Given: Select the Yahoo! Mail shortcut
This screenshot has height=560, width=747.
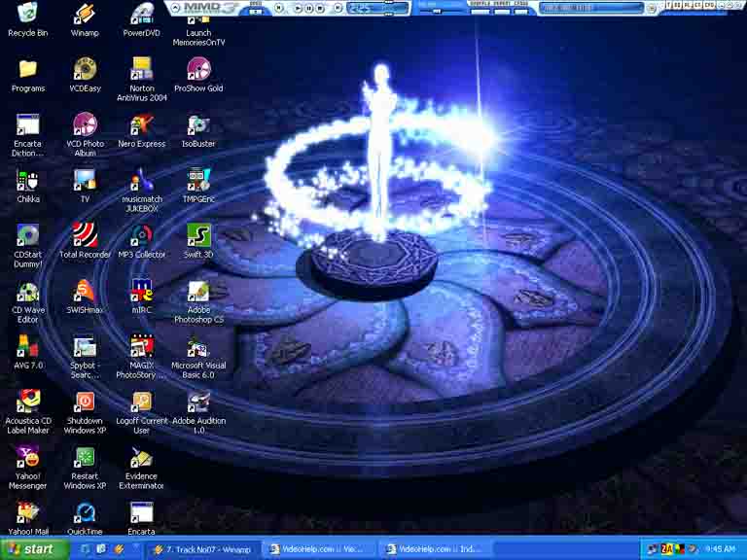Looking at the screenshot, I should pyautogui.click(x=27, y=518).
